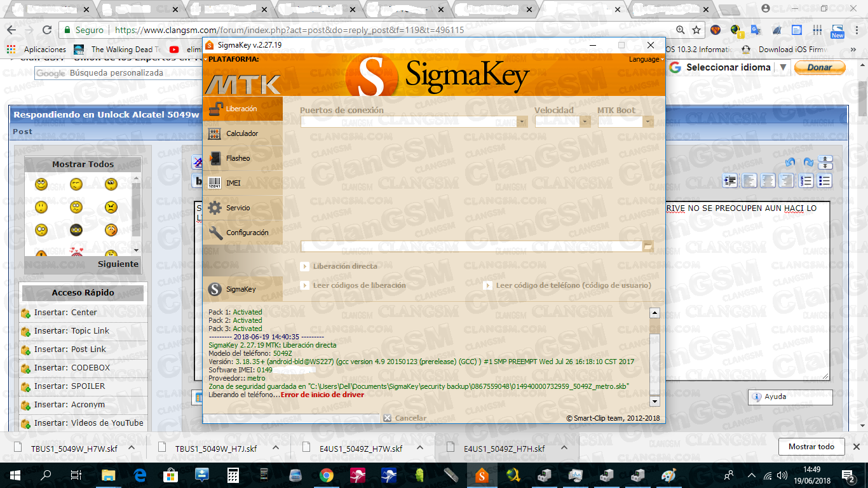Click Insertar: Acronym item
Viewport: 868px width, 488px height.
coord(69,405)
